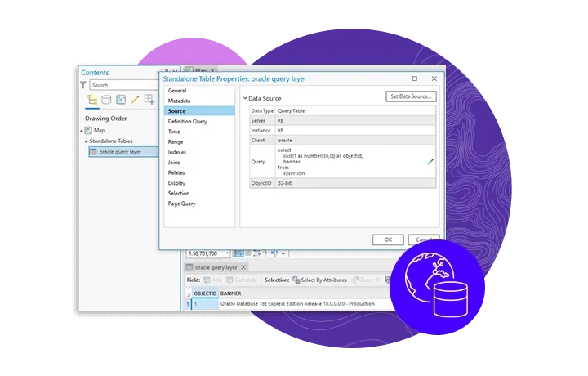Select row 1 header in table
This screenshot has width=588, height=376.
(188, 303)
